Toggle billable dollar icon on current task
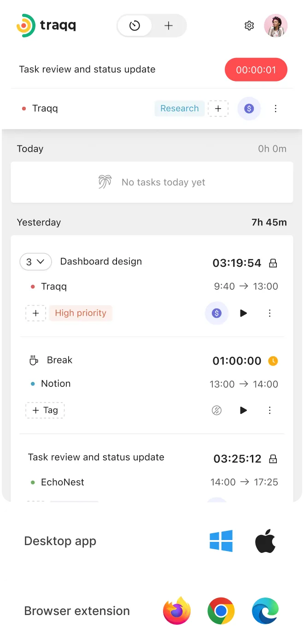 tap(249, 109)
